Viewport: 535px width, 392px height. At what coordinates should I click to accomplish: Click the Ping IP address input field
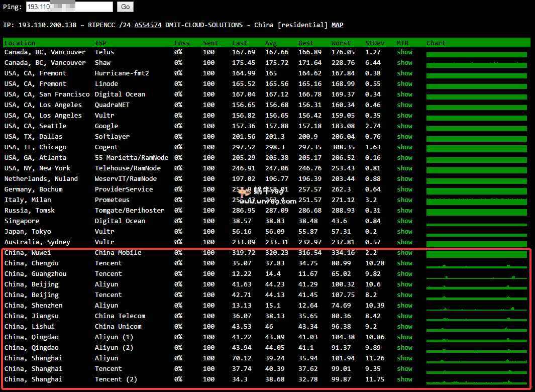pyautogui.click(x=69, y=7)
